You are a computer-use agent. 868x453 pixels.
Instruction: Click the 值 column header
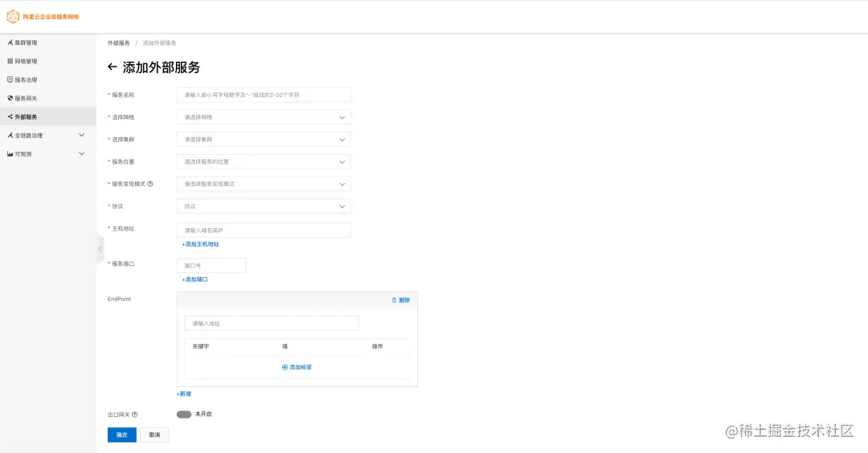[x=285, y=346]
